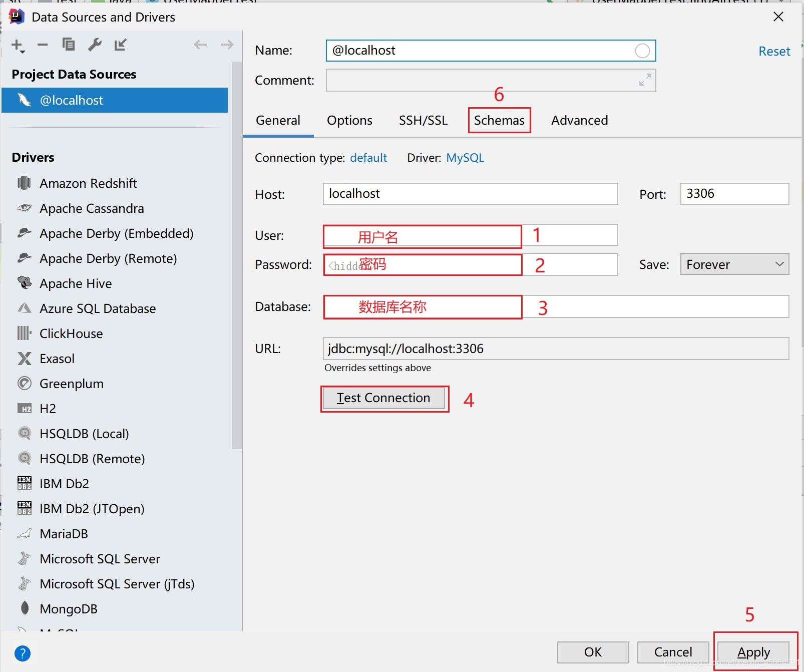Click the Apache Cassandra eye icon
The height and width of the screenshot is (672, 804).
click(24, 208)
